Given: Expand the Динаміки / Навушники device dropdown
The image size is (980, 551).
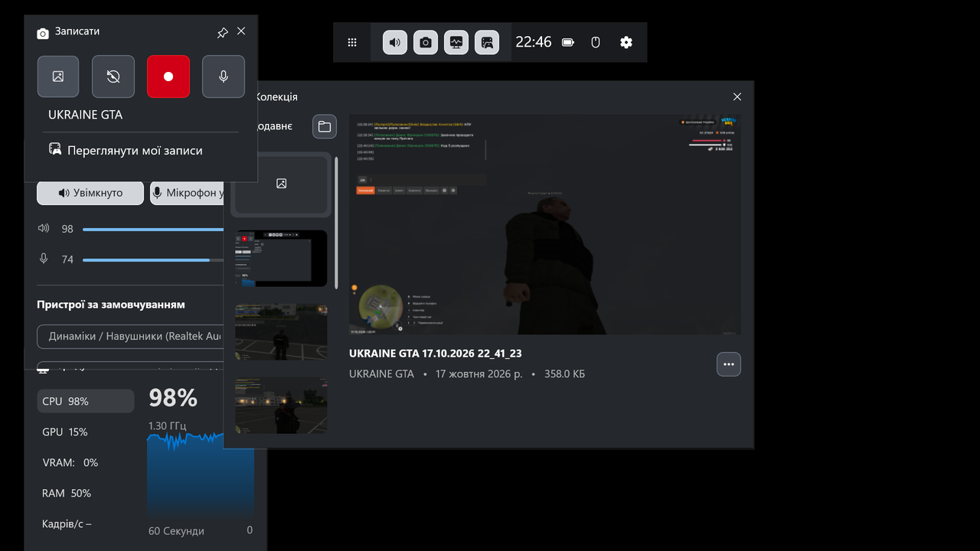Looking at the screenshot, I should click(130, 336).
